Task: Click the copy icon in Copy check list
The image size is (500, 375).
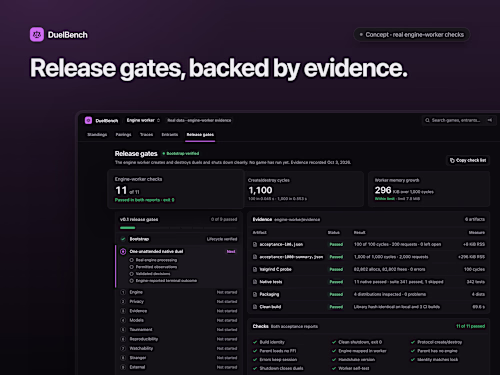Action: click(452, 160)
